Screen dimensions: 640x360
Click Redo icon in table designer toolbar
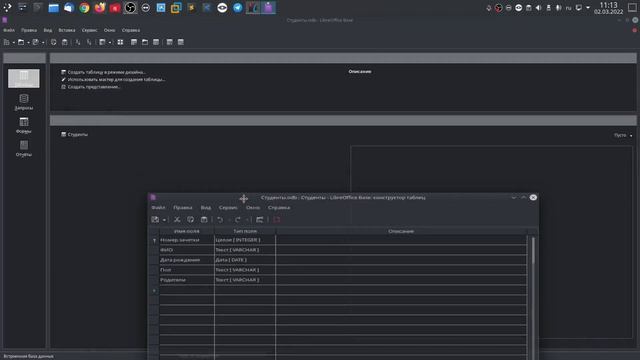[x=238, y=220]
